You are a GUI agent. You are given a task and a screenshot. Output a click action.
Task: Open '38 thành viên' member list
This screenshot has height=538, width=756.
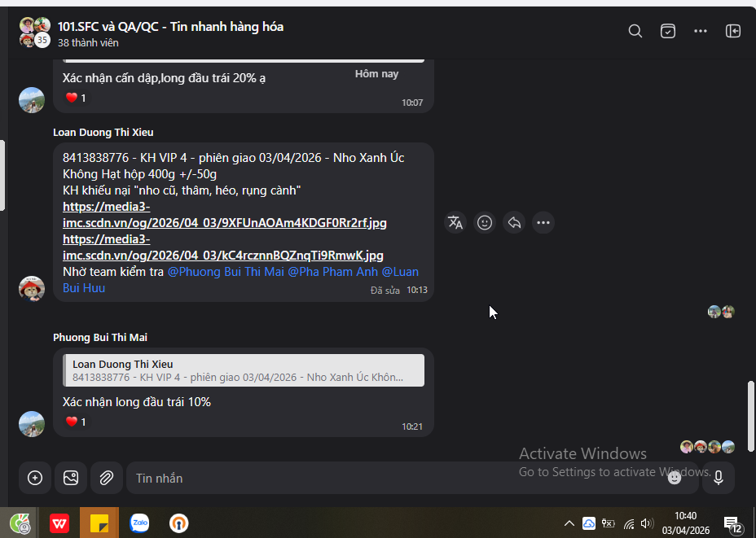[x=88, y=43]
